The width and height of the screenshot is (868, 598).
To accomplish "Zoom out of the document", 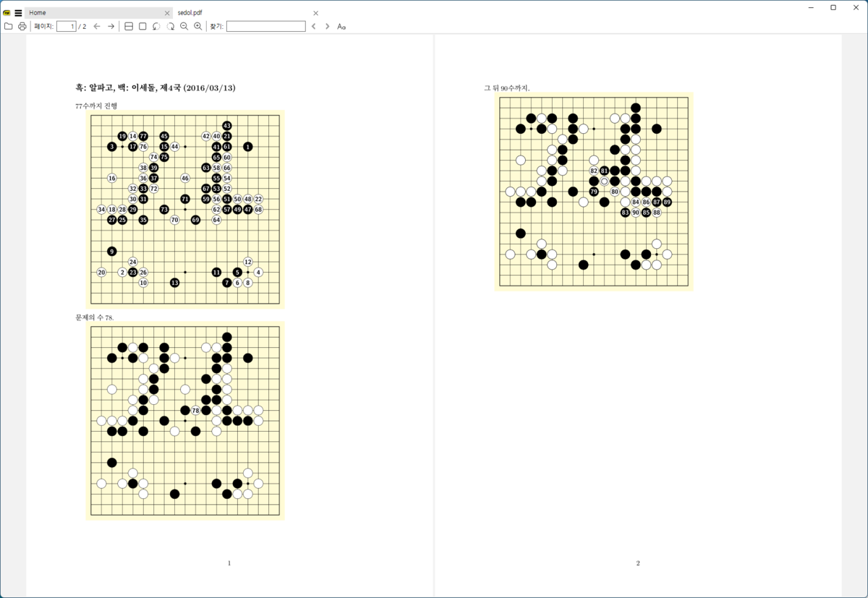I will coord(185,25).
